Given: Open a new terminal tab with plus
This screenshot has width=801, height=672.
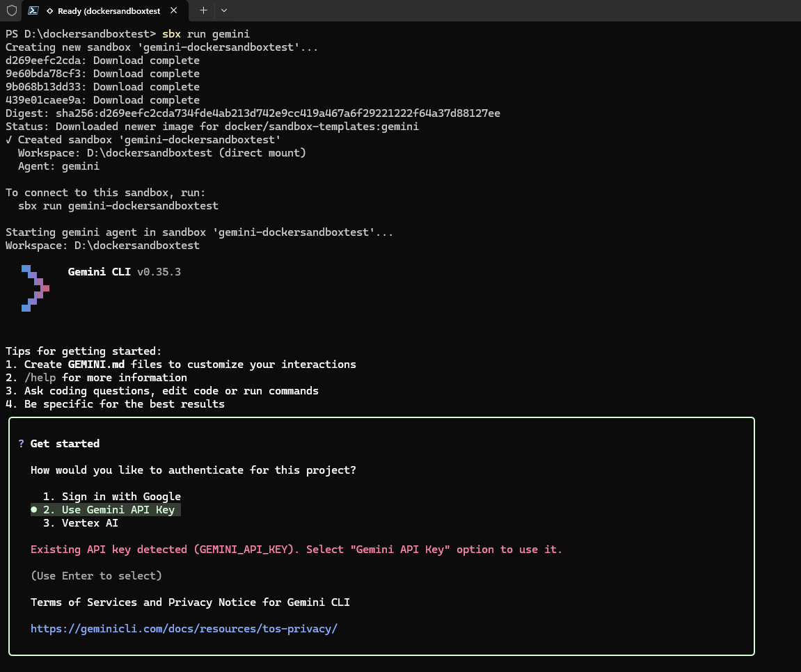Looking at the screenshot, I should click(203, 10).
